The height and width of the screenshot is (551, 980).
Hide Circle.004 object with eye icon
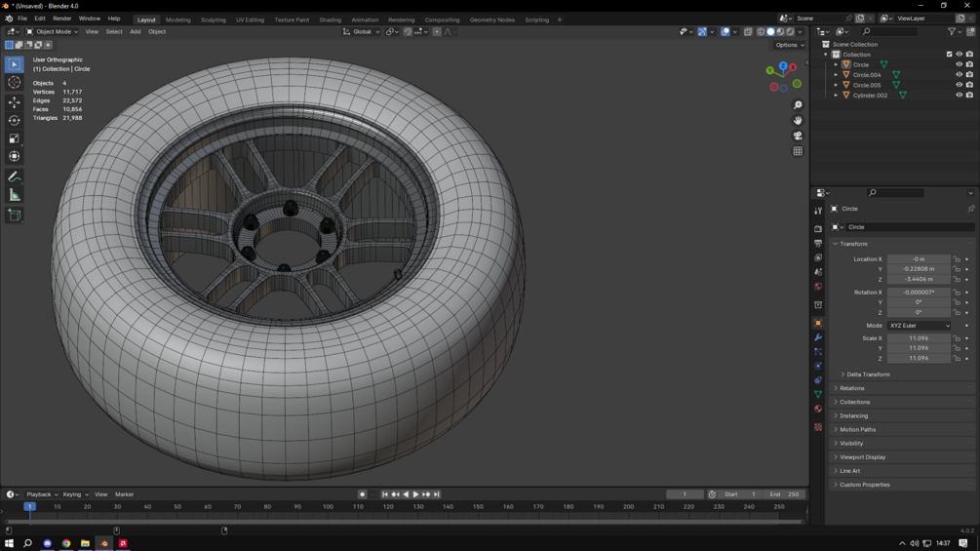click(959, 75)
